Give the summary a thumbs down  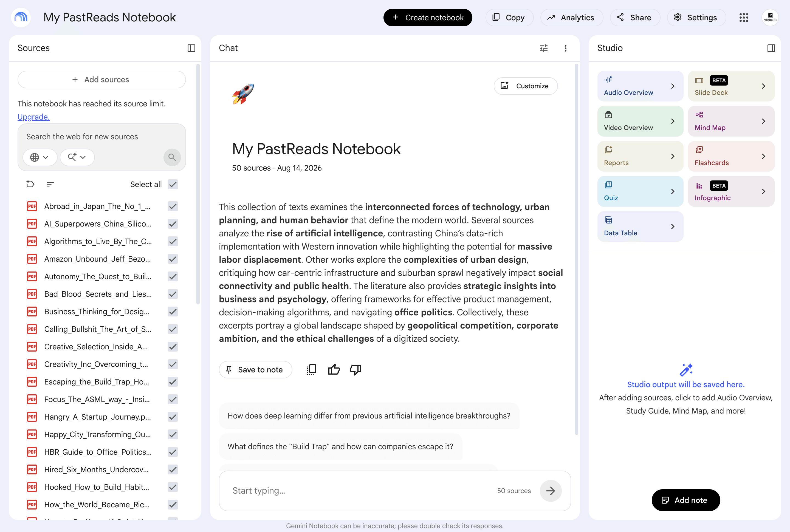[355, 369]
